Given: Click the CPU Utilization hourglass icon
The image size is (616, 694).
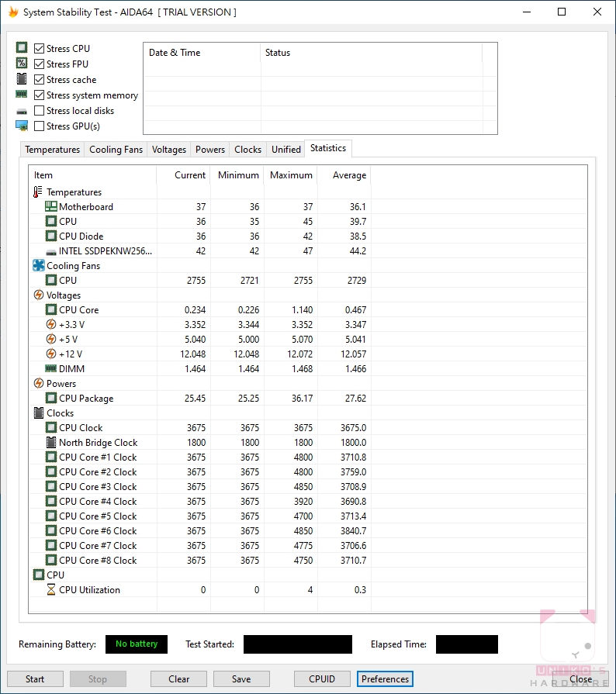Looking at the screenshot, I should 51,589.
